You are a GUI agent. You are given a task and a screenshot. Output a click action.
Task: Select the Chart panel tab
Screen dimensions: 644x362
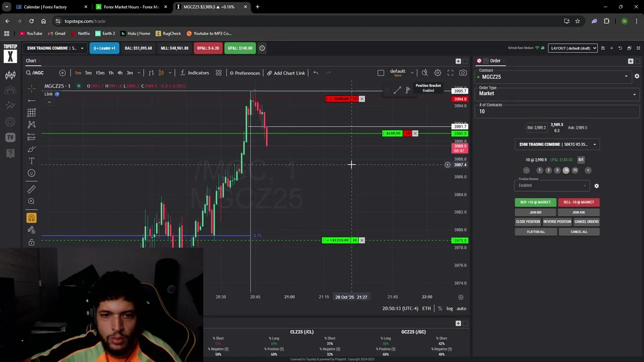[x=31, y=61]
